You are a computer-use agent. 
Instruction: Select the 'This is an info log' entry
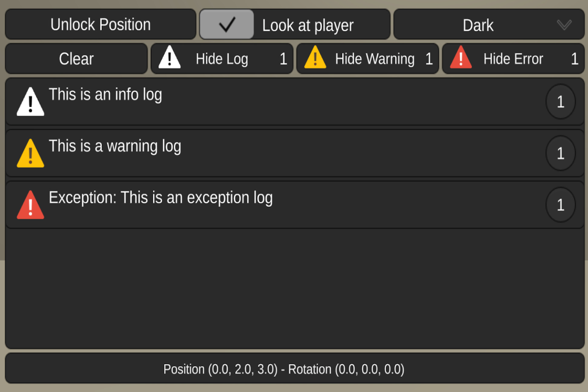pos(105,94)
